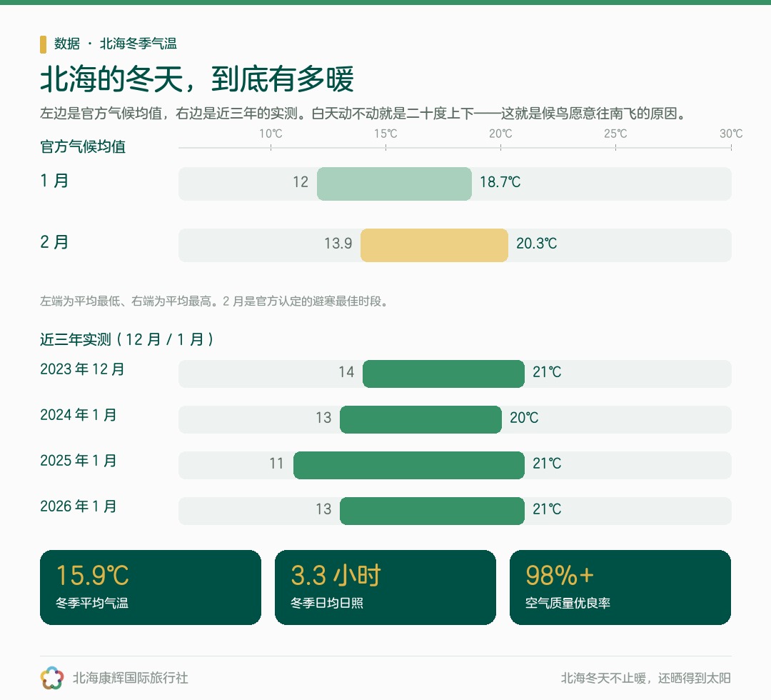The height and width of the screenshot is (700, 771).
Task: Click the headline 北海的冬天，到底有多暖
Action: (x=197, y=79)
